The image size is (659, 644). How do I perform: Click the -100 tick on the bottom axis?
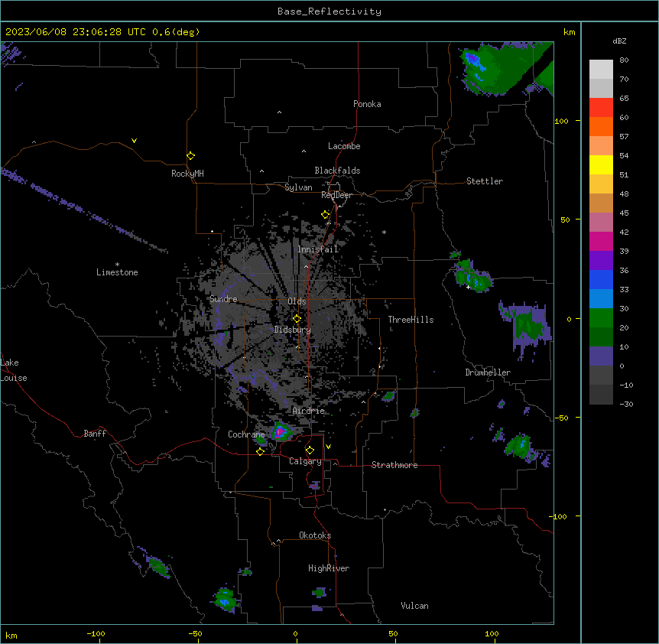click(96, 633)
